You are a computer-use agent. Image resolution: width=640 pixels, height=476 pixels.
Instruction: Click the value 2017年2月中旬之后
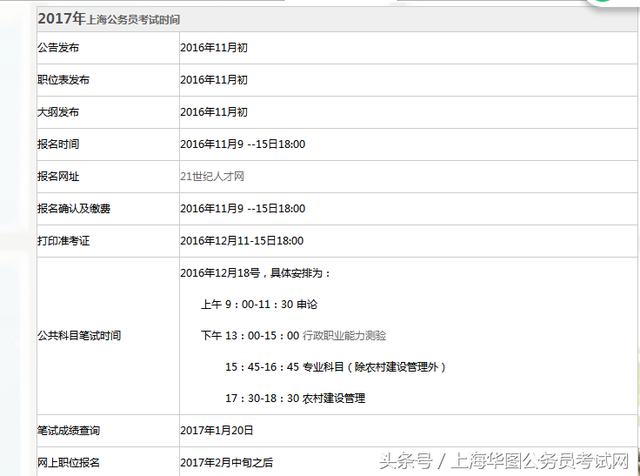(227, 463)
